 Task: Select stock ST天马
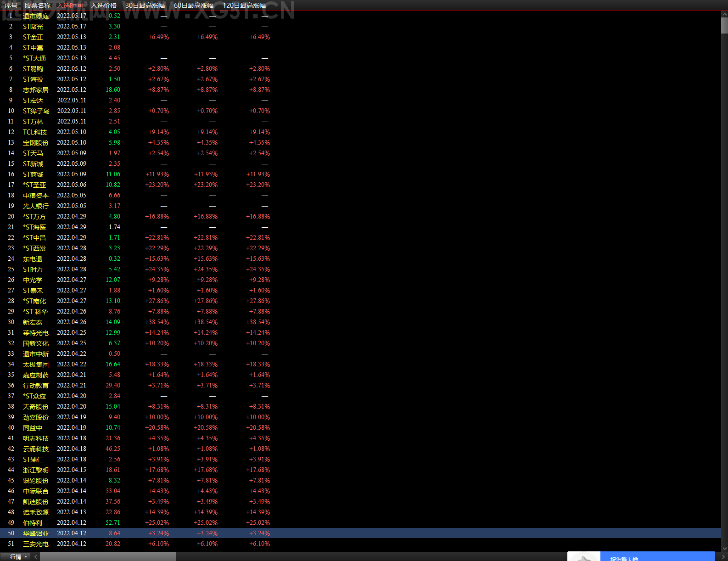33,153
